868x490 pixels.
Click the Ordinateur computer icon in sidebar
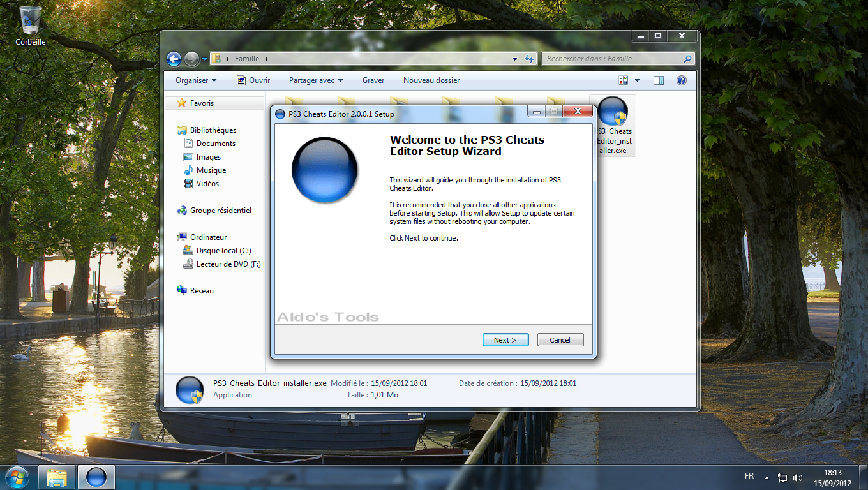(x=182, y=237)
